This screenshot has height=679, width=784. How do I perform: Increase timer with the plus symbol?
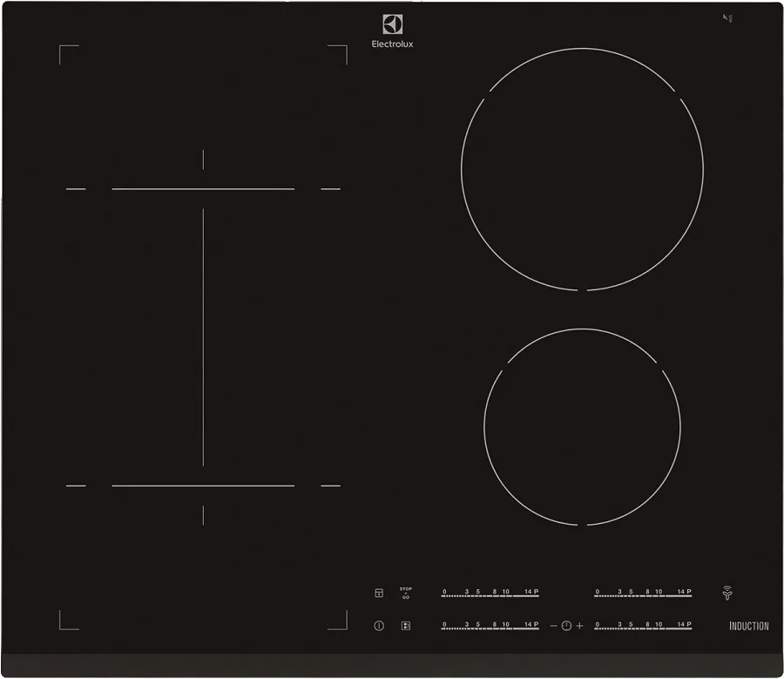point(580,626)
